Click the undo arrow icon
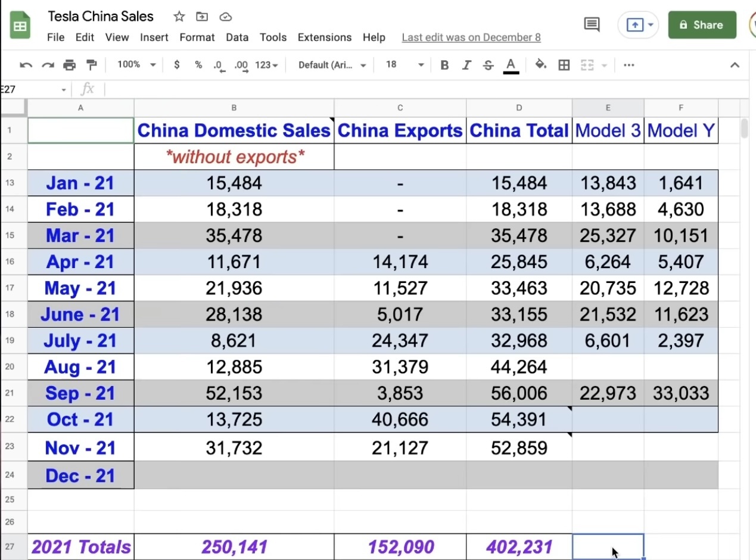Screen dimensions: 756x560 26,65
